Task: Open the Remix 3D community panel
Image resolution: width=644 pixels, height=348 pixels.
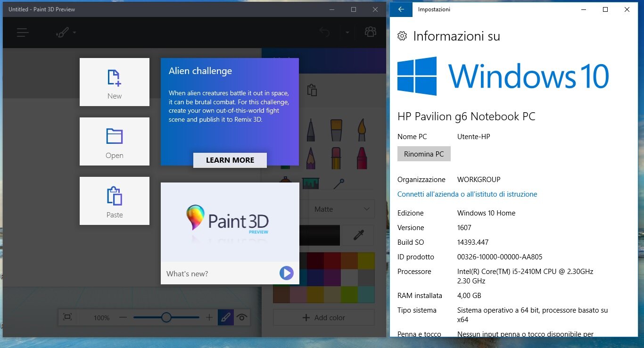Action: point(371,32)
